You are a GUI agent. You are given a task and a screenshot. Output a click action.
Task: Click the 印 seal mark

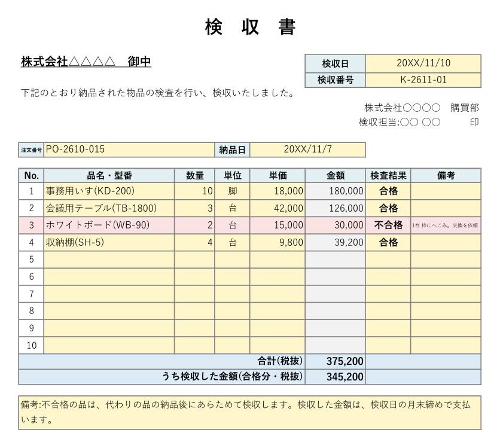(x=474, y=122)
